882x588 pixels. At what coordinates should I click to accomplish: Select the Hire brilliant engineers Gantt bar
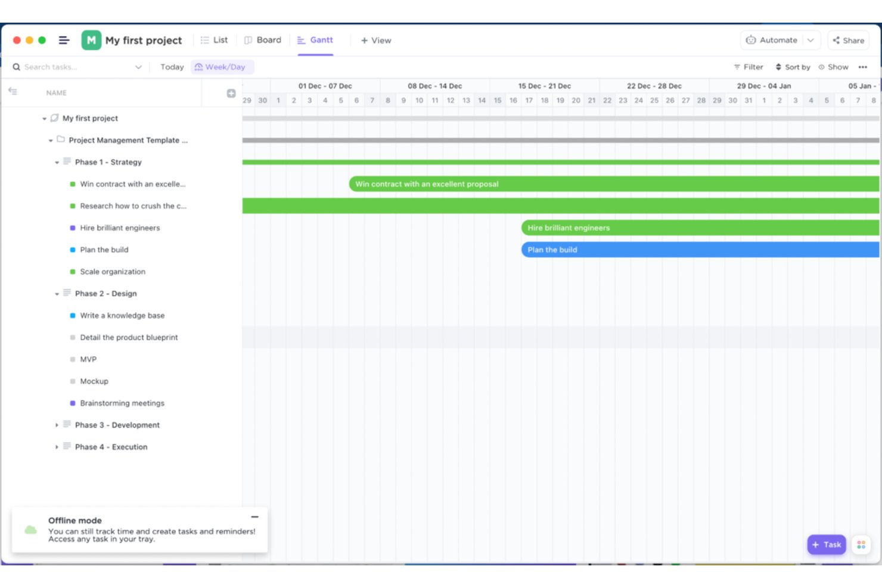point(700,228)
